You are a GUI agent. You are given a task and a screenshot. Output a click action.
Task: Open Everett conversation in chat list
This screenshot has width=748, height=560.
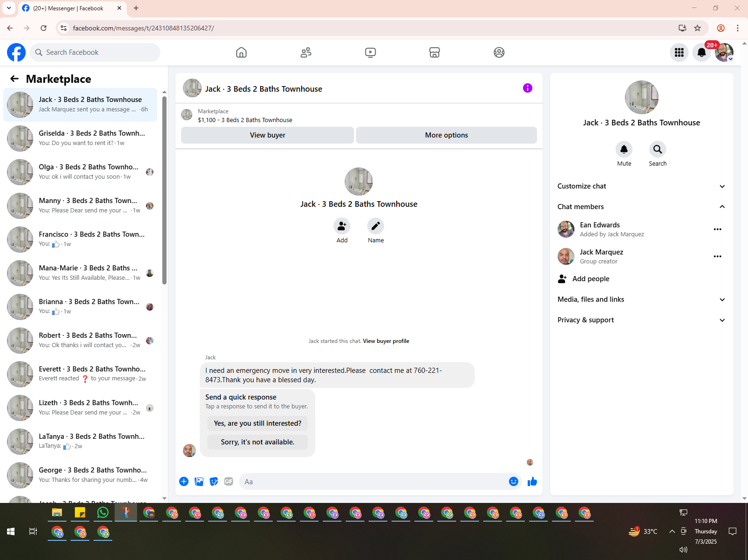tap(80, 374)
